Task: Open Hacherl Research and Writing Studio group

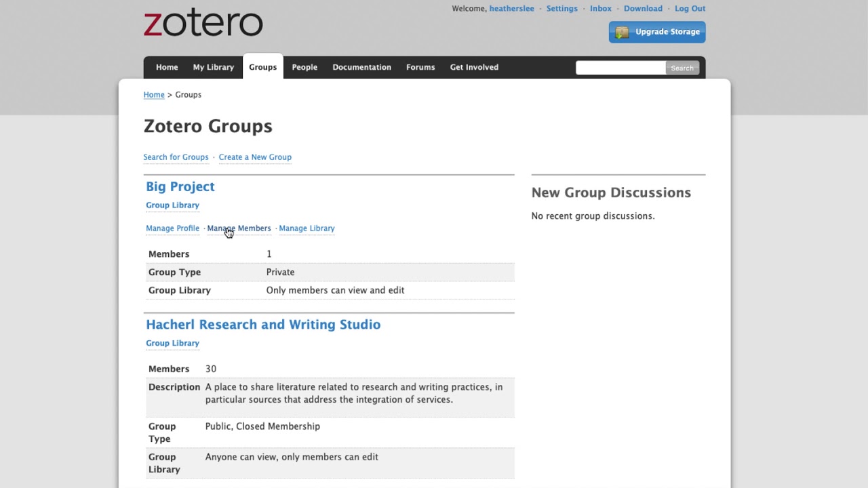Action: click(263, 325)
